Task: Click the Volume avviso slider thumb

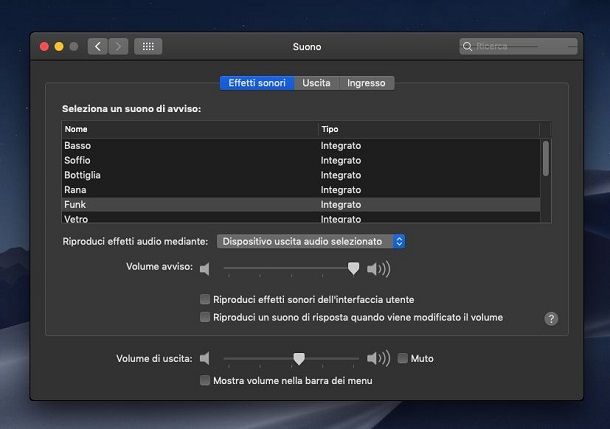Action: pyautogui.click(x=353, y=268)
